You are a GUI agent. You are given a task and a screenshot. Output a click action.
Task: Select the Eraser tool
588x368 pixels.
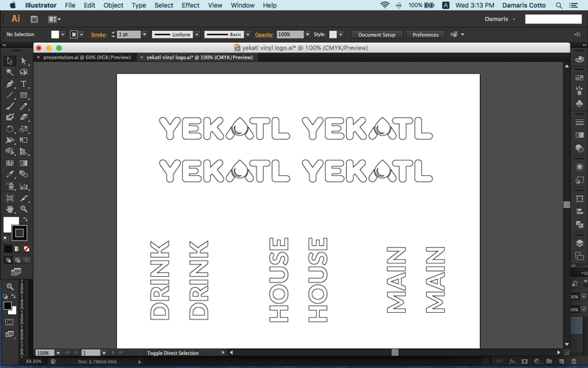24,117
